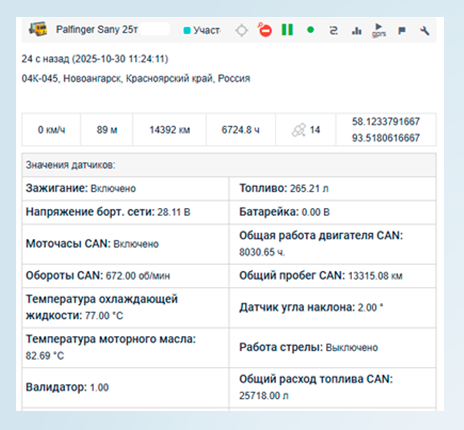Click the Зажигание: Включено row

[x=125, y=188]
